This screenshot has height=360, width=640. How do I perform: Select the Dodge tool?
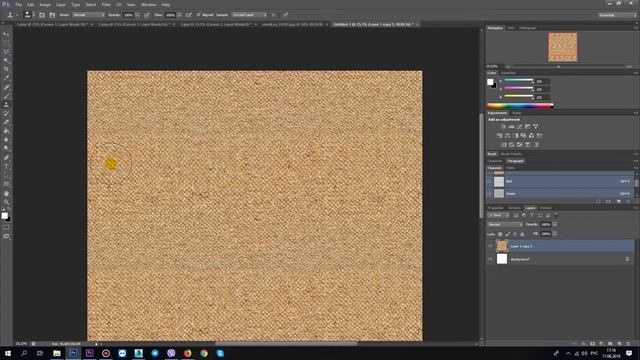click(6, 149)
